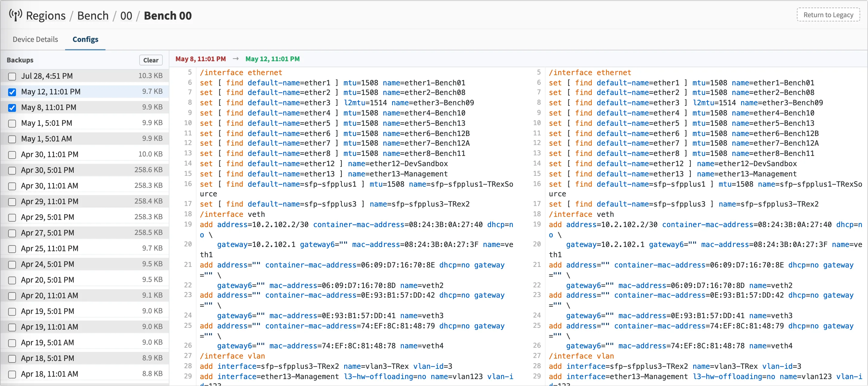The image size is (868, 386).
Task: Open the 00 breadcrumb link
Action: (126, 15)
